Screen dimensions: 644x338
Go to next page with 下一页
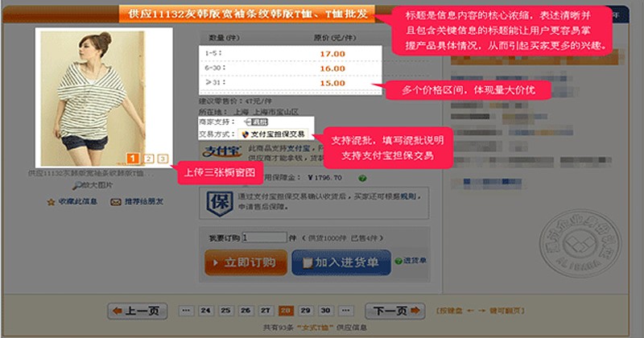(394, 311)
